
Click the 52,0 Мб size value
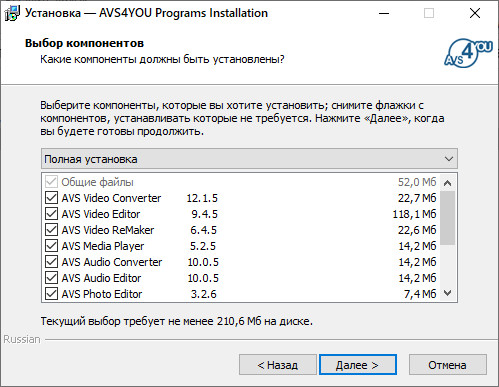tap(417, 182)
